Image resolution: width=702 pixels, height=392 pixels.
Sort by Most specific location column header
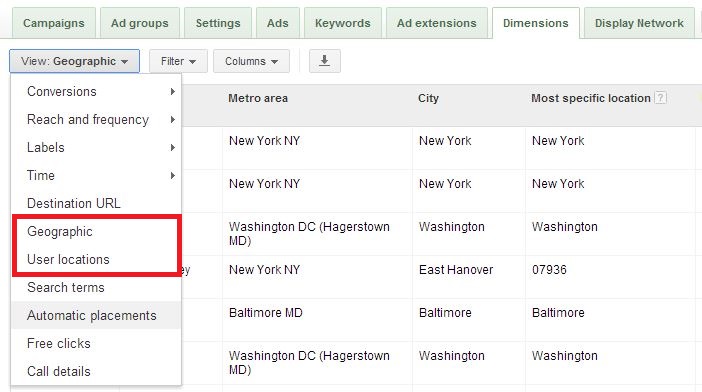click(x=591, y=98)
